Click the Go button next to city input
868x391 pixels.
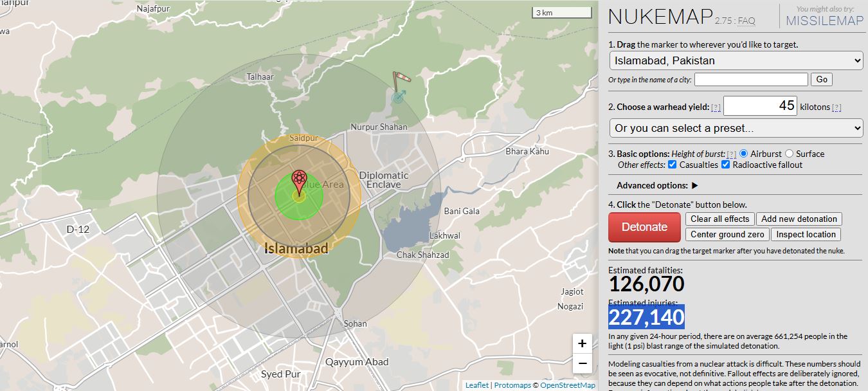click(x=822, y=79)
